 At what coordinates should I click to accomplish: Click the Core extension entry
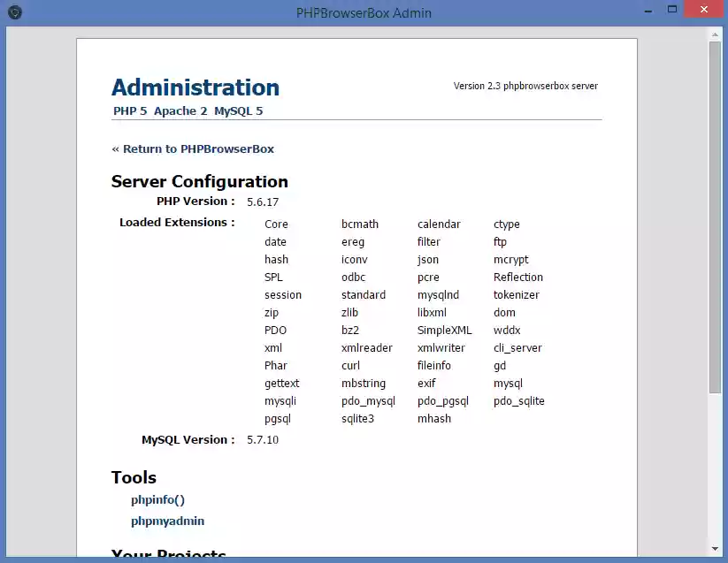point(276,224)
